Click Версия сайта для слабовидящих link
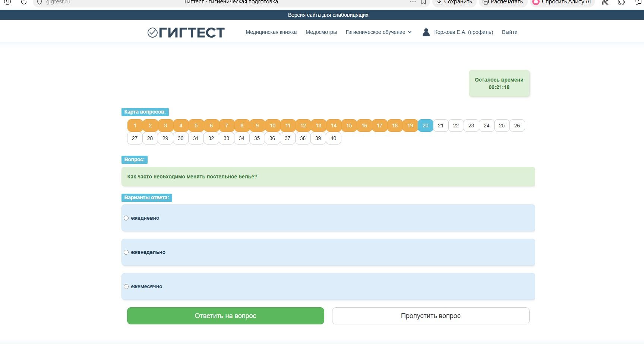This screenshot has height=362, width=644. coord(328,15)
